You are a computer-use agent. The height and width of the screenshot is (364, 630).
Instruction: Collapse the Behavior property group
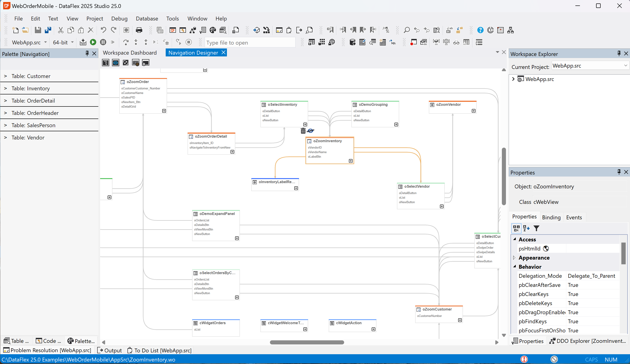tap(515, 267)
